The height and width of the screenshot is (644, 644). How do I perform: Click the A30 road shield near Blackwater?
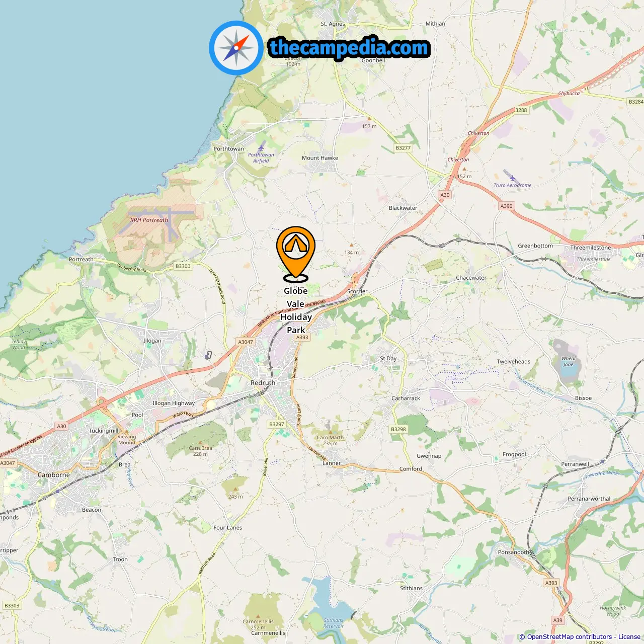(x=445, y=195)
